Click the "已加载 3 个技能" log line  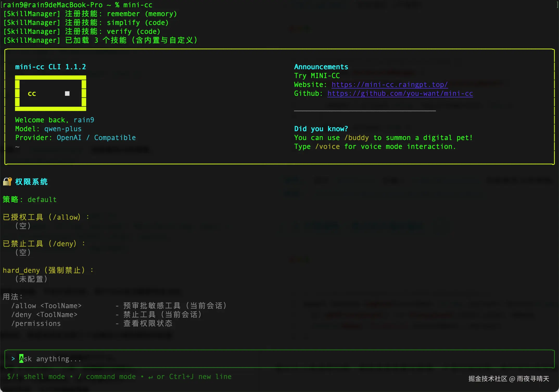point(100,40)
